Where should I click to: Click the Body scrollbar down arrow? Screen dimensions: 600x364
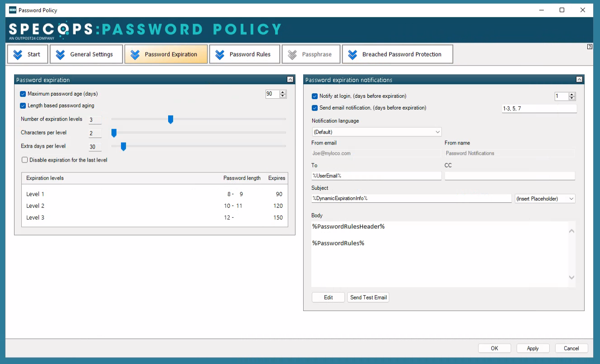click(572, 278)
